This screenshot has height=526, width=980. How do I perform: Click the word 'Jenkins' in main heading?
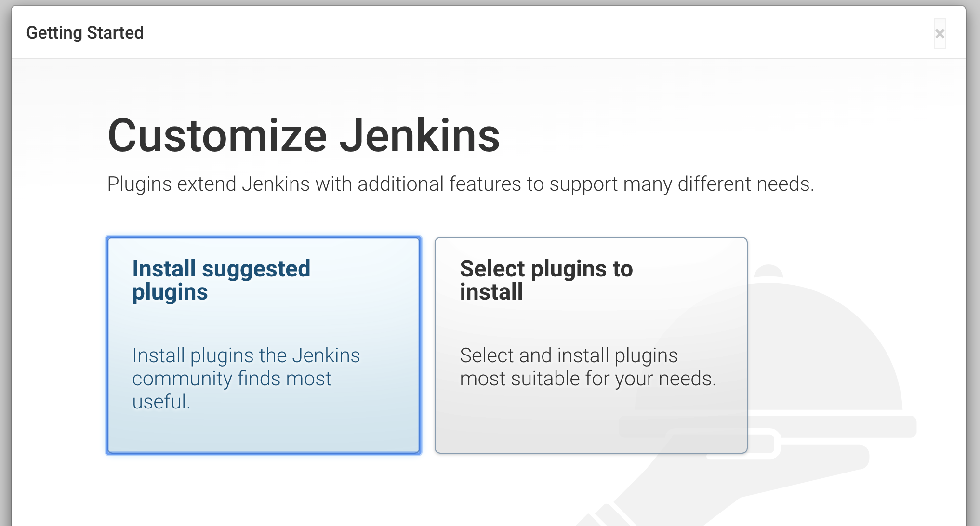coord(419,136)
